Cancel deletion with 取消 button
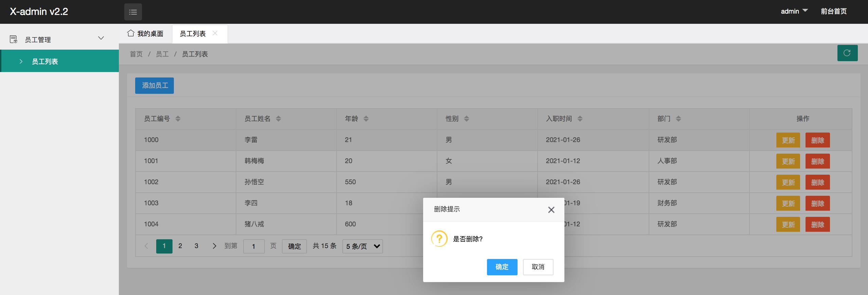The height and width of the screenshot is (295, 868). click(x=538, y=267)
